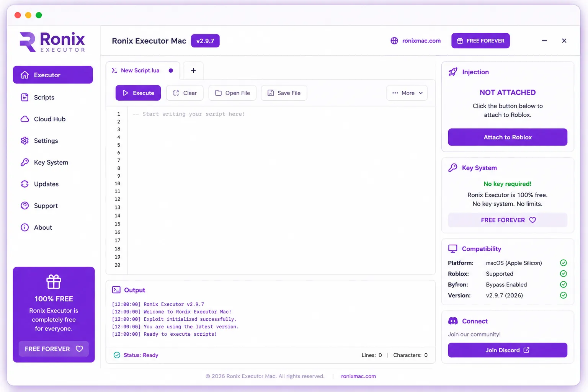Execute the current script

coord(138,93)
